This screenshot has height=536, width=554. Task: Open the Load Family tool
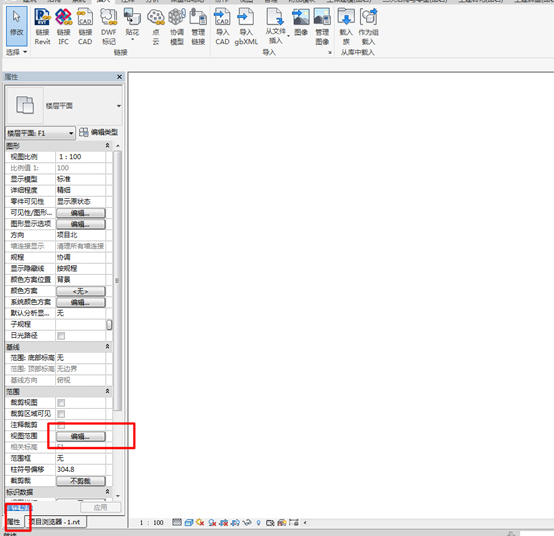coord(346,26)
